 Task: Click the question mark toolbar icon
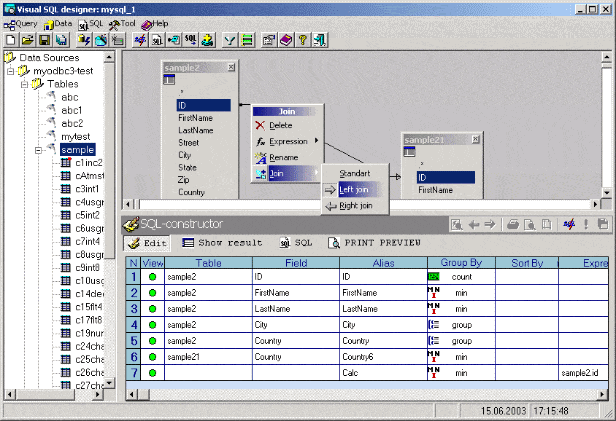pyautogui.click(x=302, y=40)
